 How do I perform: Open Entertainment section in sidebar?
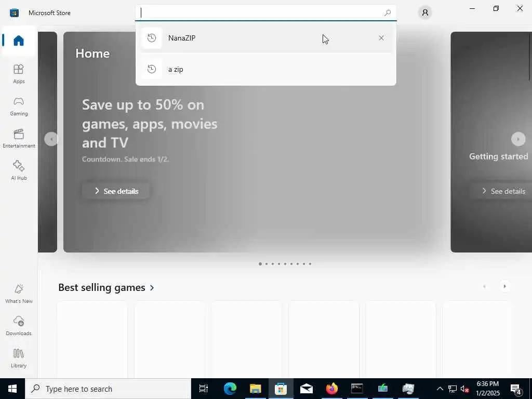click(19, 138)
